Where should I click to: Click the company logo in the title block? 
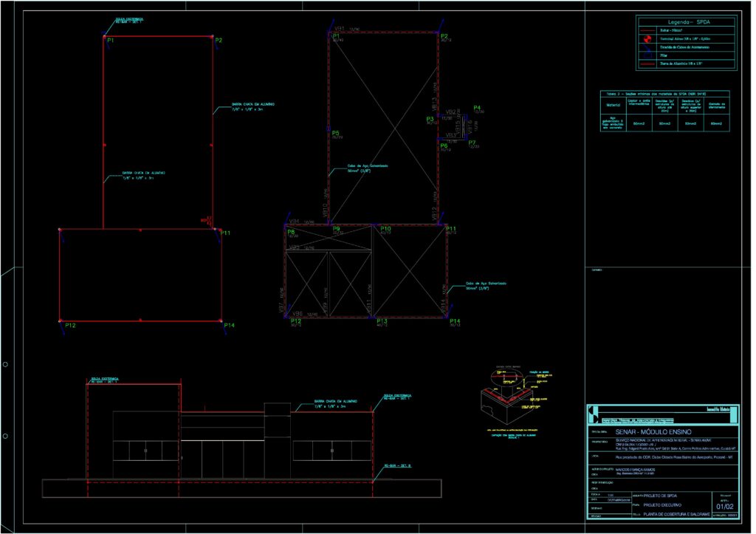point(593,412)
